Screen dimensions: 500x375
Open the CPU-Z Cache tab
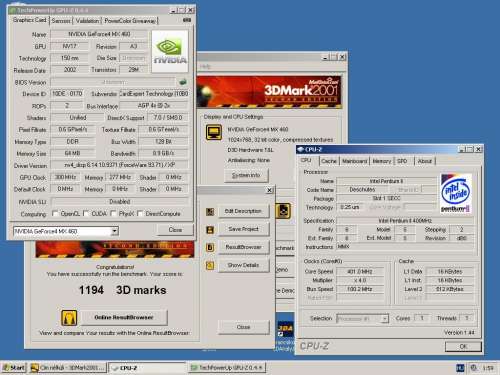coord(329,161)
